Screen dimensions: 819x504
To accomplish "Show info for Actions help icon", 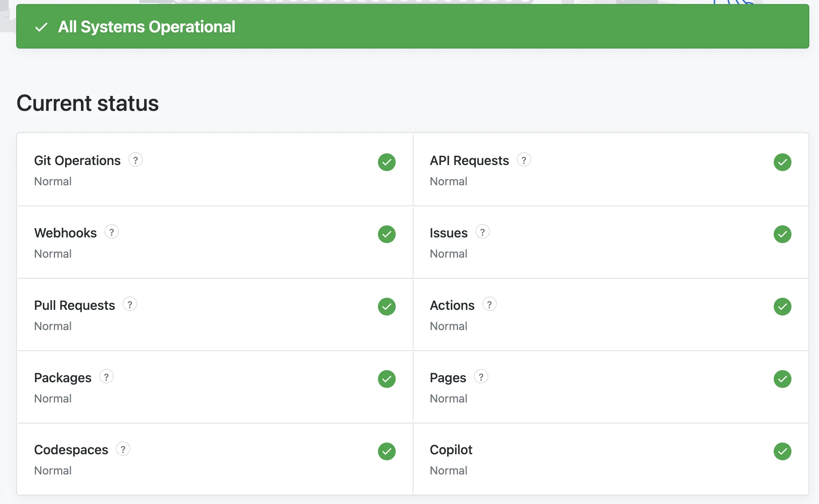I will click(490, 304).
